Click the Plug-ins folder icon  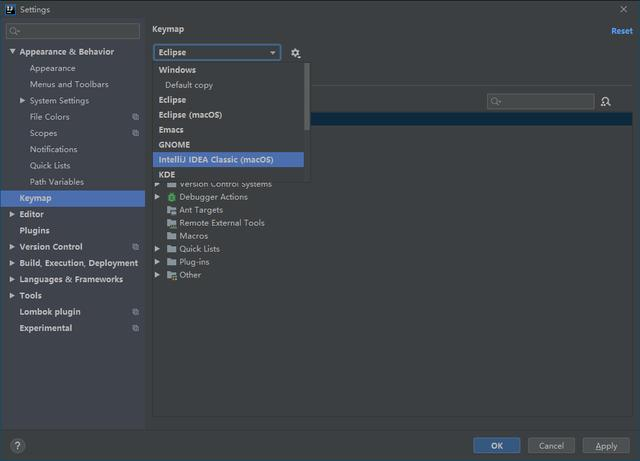pos(172,262)
